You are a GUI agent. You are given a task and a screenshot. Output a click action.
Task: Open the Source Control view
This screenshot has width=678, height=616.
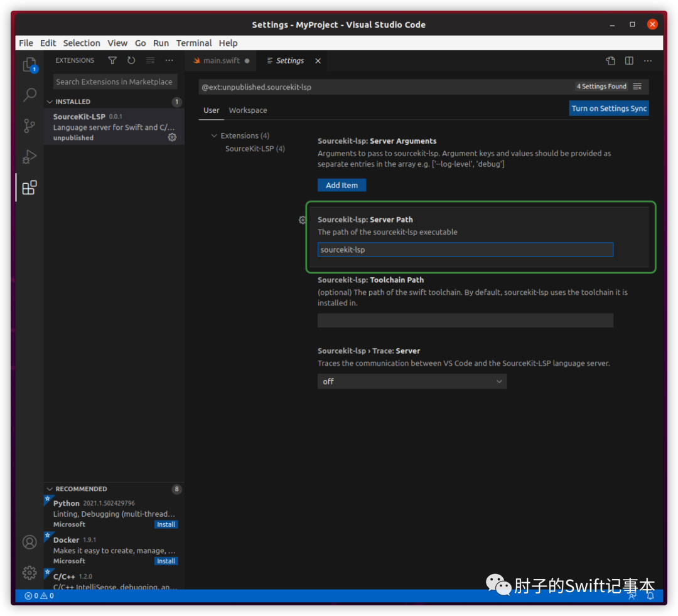tap(30, 125)
